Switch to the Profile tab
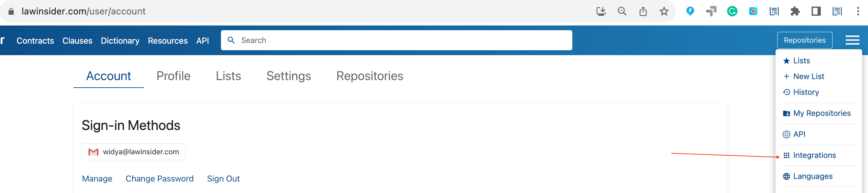 point(173,76)
